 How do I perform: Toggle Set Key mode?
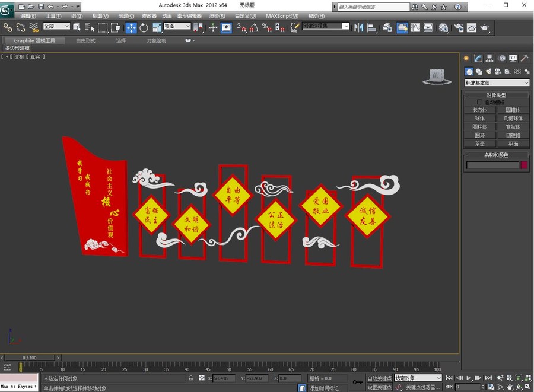(x=379, y=387)
